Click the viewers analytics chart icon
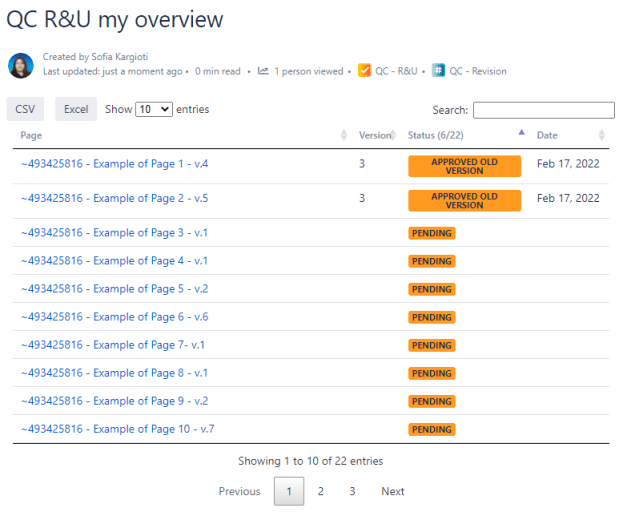The width and height of the screenshot is (643, 520). pos(263,71)
